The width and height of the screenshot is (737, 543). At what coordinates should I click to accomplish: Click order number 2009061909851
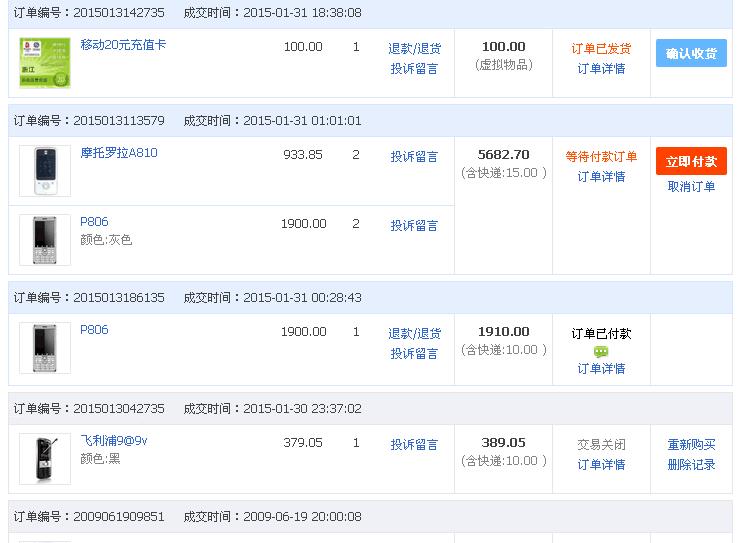click(x=119, y=517)
